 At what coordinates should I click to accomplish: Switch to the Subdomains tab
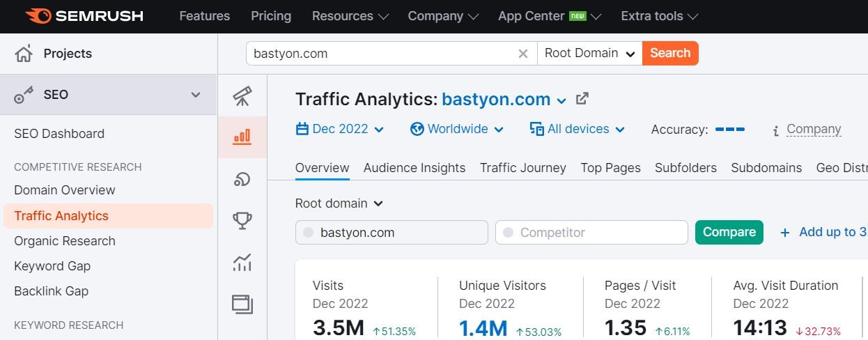coord(766,168)
